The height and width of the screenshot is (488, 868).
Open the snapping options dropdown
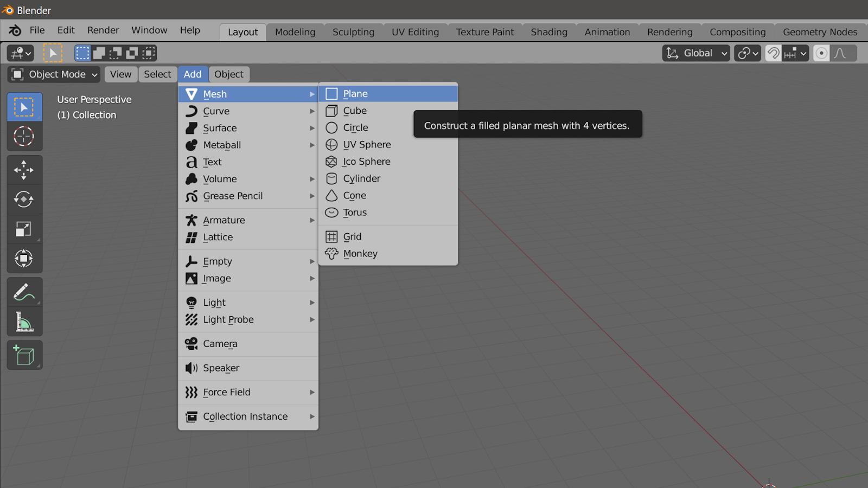click(795, 53)
